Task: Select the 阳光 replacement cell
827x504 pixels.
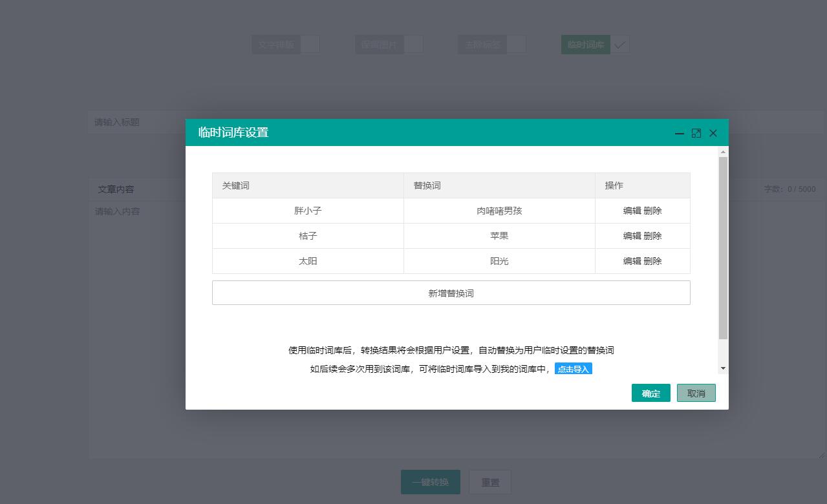Action: click(x=499, y=261)
